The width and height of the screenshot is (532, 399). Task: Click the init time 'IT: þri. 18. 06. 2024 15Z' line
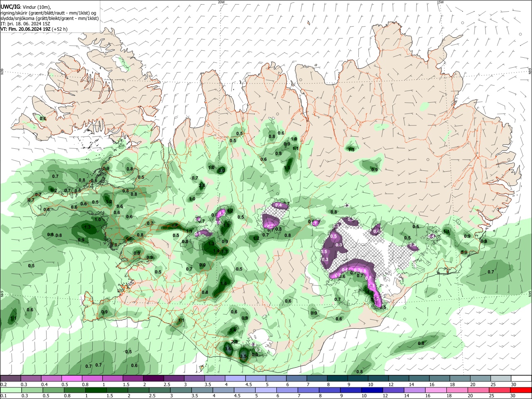click(25, 24)
